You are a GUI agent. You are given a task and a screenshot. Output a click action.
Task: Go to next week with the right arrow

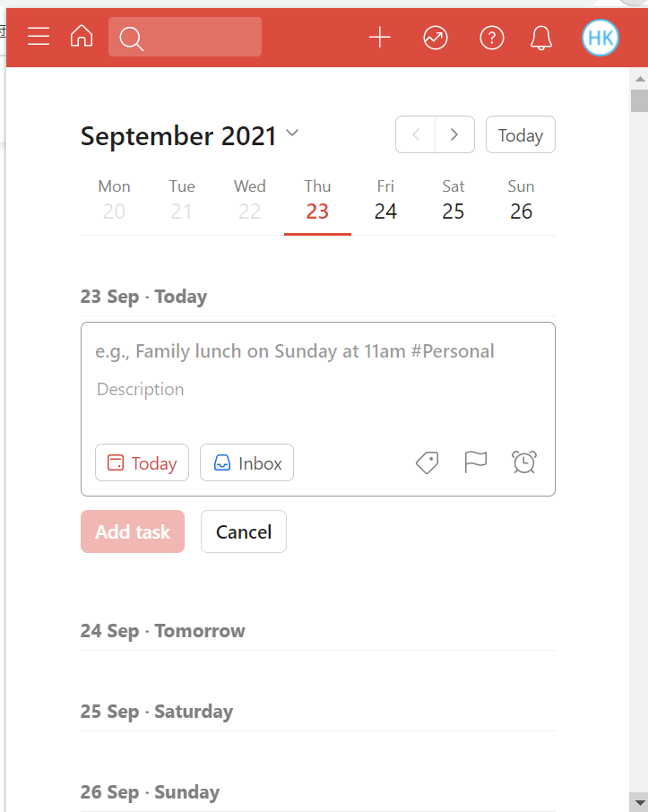click(x=454, y=134)
